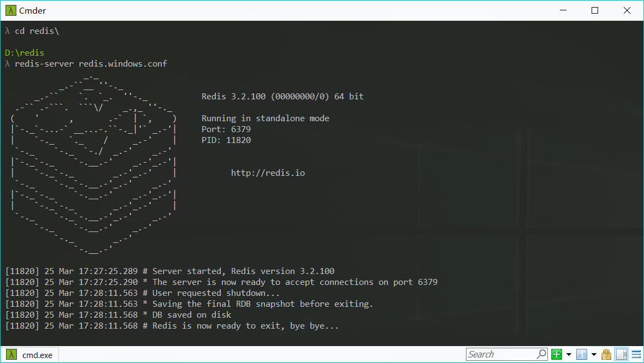644x363 pixels.
Task: Click the 'Port: 6379' text
Action: click(226, 129)
